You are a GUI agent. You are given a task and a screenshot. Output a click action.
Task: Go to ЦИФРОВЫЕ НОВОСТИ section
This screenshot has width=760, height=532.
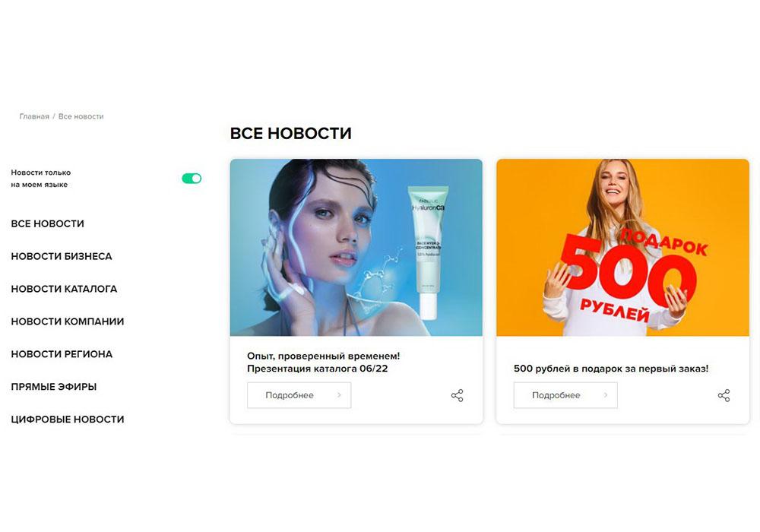tap(68, 419)
